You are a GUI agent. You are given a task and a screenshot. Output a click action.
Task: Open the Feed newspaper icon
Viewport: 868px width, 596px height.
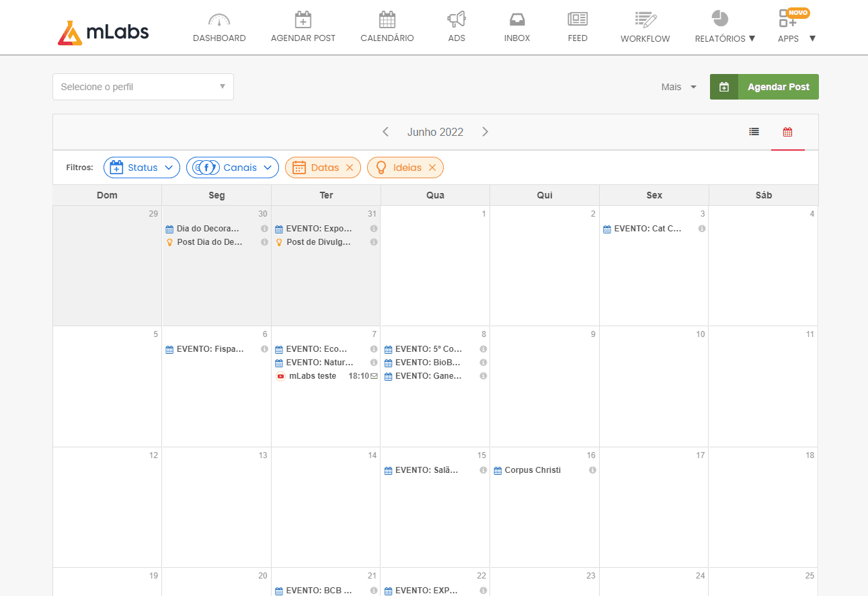tap(578, 20)
